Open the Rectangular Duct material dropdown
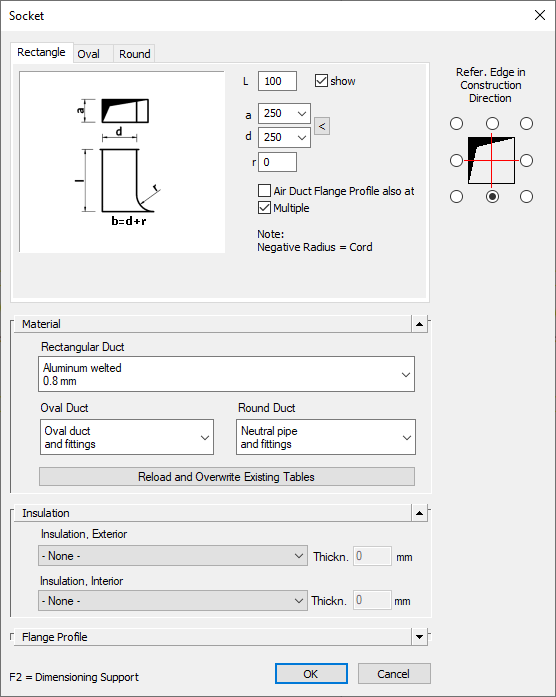Image resolution: width=556 pixels, height=697 pixels. point(227,374)
